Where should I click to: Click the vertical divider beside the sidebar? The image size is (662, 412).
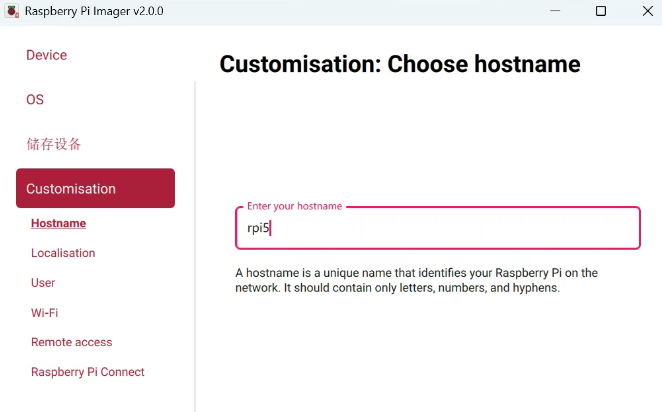[195, 247]
